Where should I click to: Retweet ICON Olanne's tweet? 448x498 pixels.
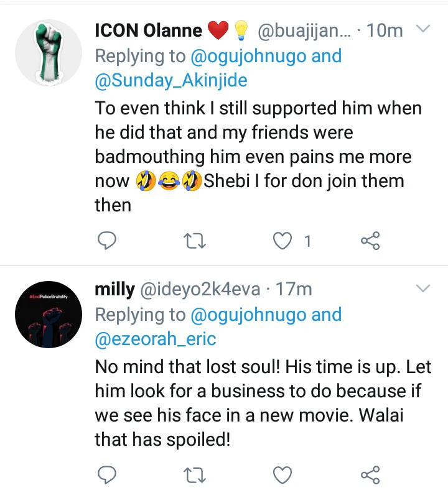pyautogui.click(x=195, y=241)
